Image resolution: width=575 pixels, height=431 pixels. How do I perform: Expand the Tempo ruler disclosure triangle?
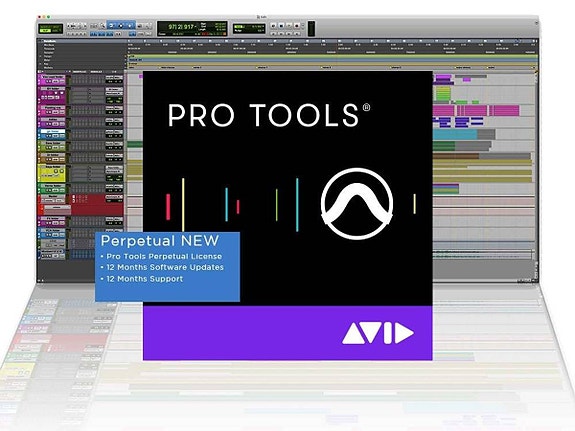(40, 56)
